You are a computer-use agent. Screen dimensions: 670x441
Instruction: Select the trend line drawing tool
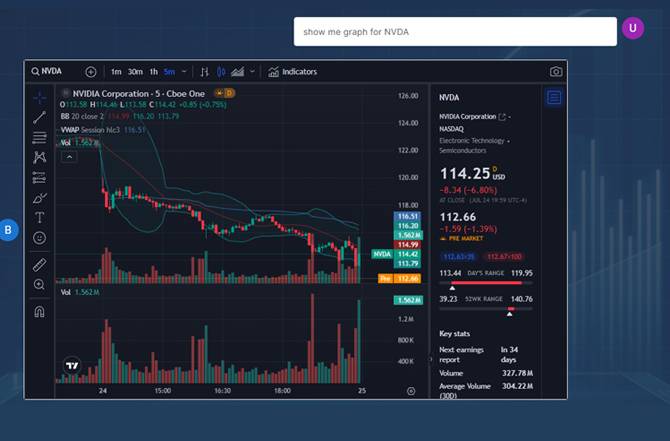click(39, 117)
